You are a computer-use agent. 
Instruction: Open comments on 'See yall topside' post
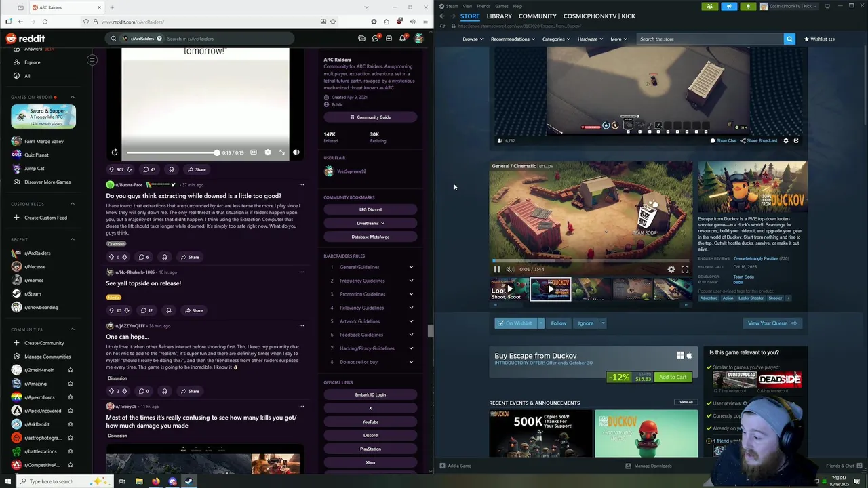[x=146, y=310]
